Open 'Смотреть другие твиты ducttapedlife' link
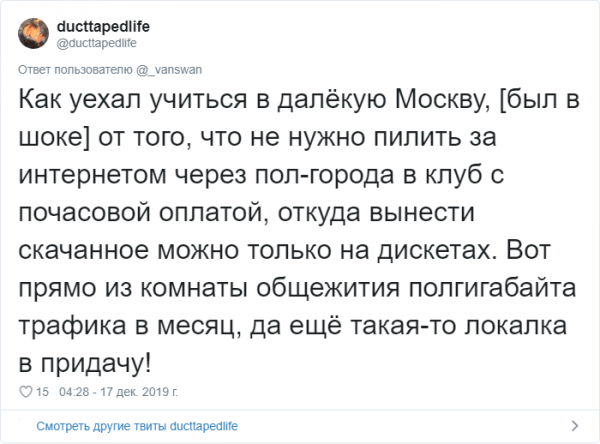Viewport: 600px width, 444px height. pyautogui.click(x=137, y=426)
